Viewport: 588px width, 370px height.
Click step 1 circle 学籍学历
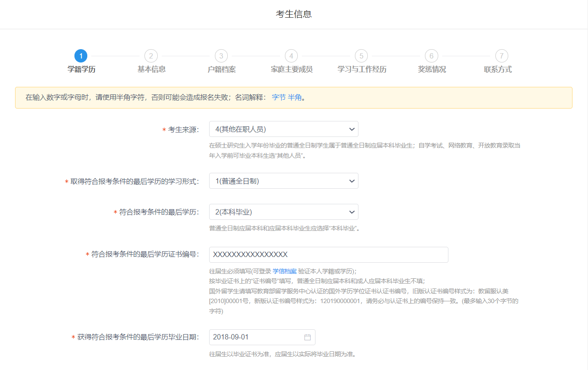[x=81, y=56]
